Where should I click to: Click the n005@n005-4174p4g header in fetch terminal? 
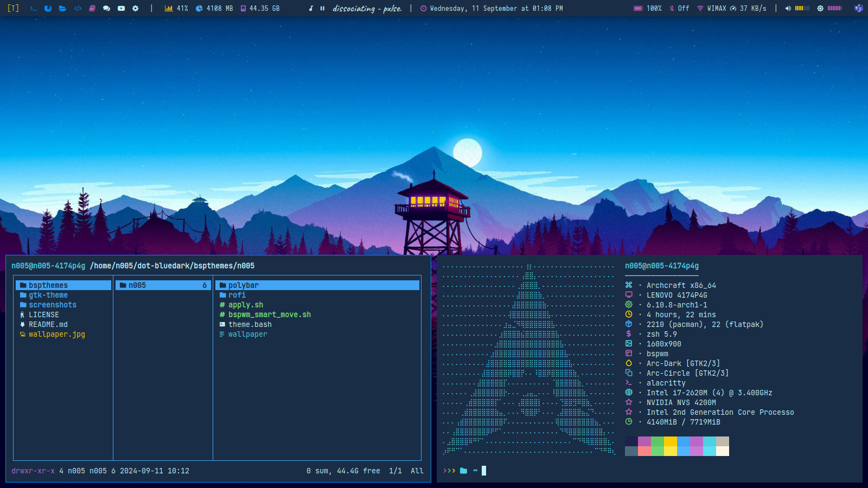tap(662, 266)
